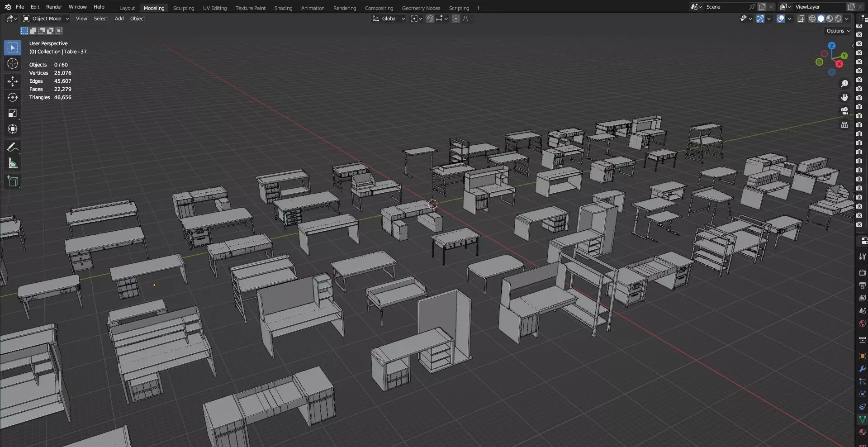Viewport: 868px width, 447px height.
Task: Expand selectability and visibility dropdown
Action: (746, 19)
